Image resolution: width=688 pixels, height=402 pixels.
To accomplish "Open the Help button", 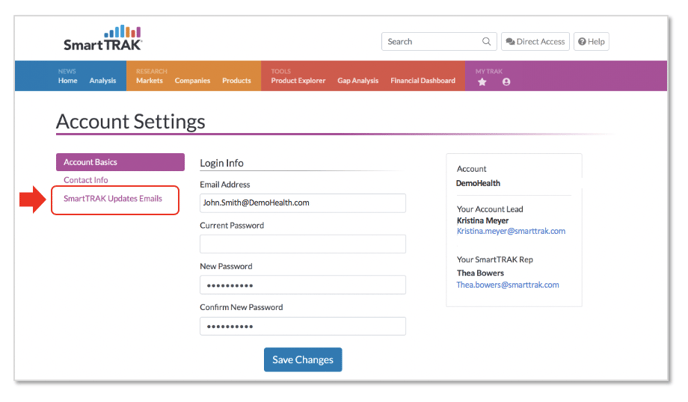I will 591,41.
